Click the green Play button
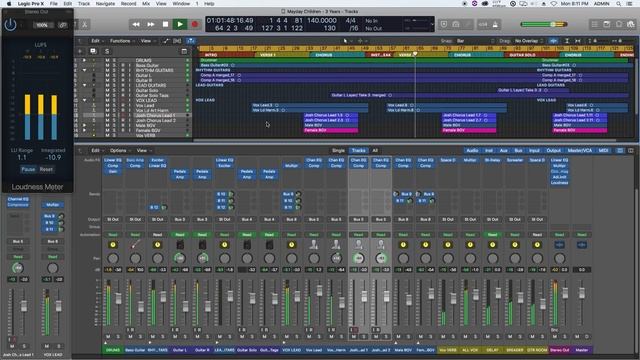 point(180,24)
